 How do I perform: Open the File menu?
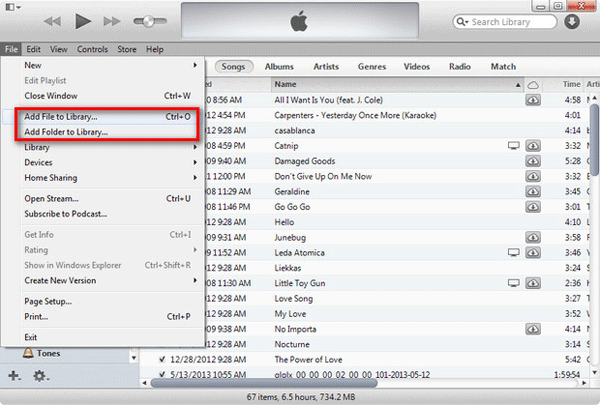pos(11,49)
